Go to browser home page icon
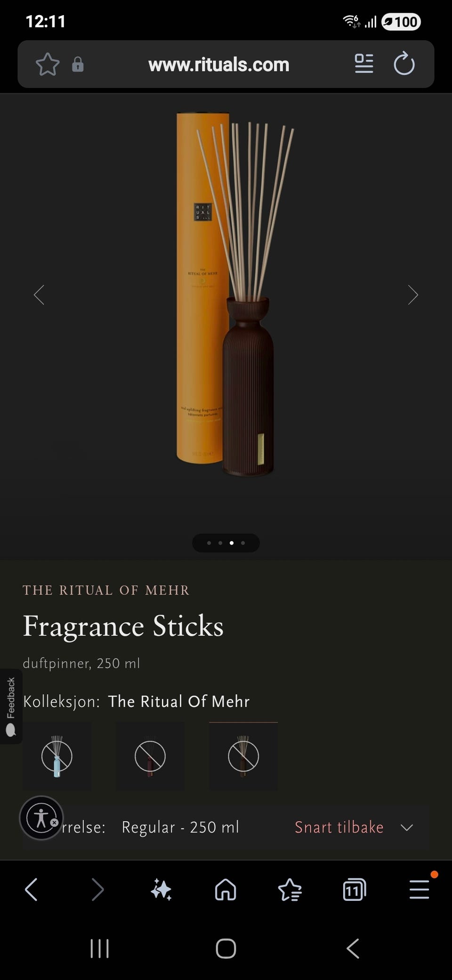 click(226, 890)
